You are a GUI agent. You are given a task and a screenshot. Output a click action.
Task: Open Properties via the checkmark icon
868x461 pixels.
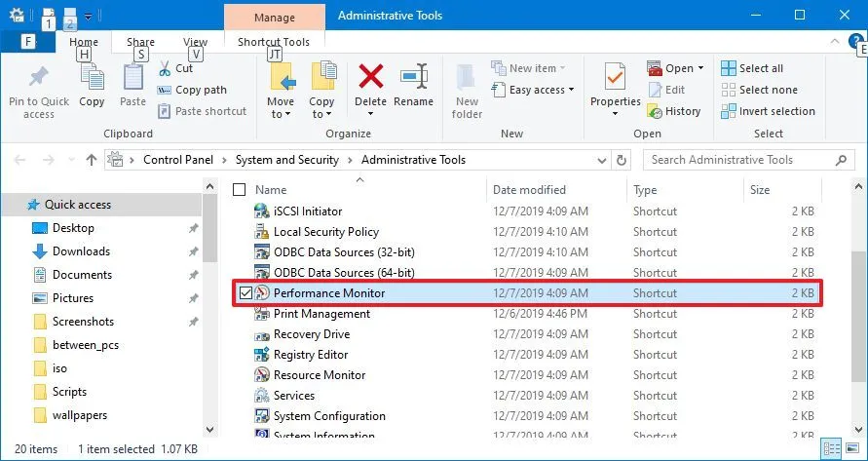[x=615, y=78]
